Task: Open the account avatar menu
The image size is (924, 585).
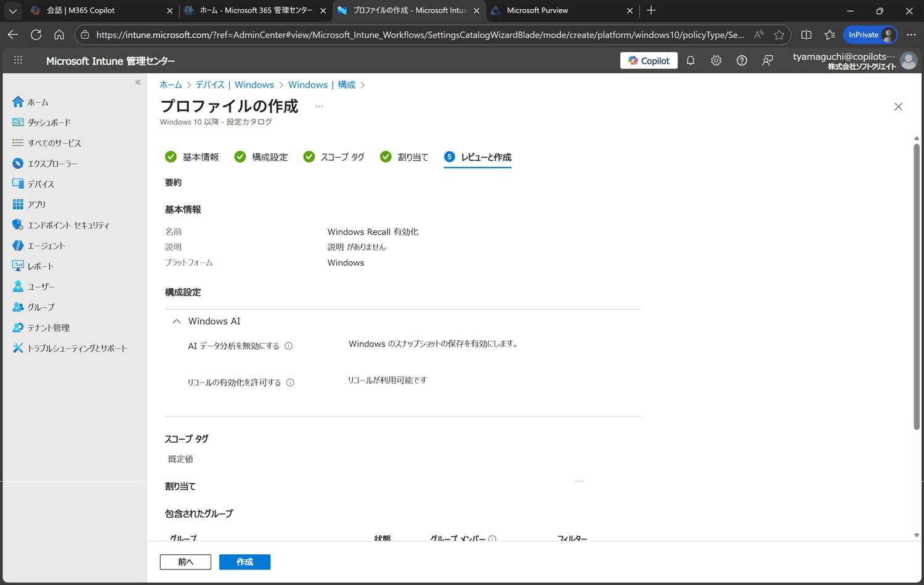Action: (909, 60)
